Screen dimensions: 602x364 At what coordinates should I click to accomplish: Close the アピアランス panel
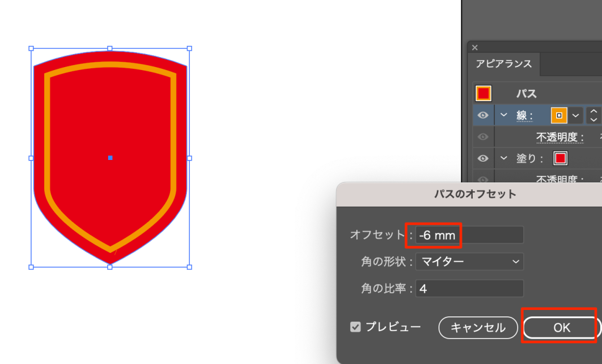coord(475,48)
